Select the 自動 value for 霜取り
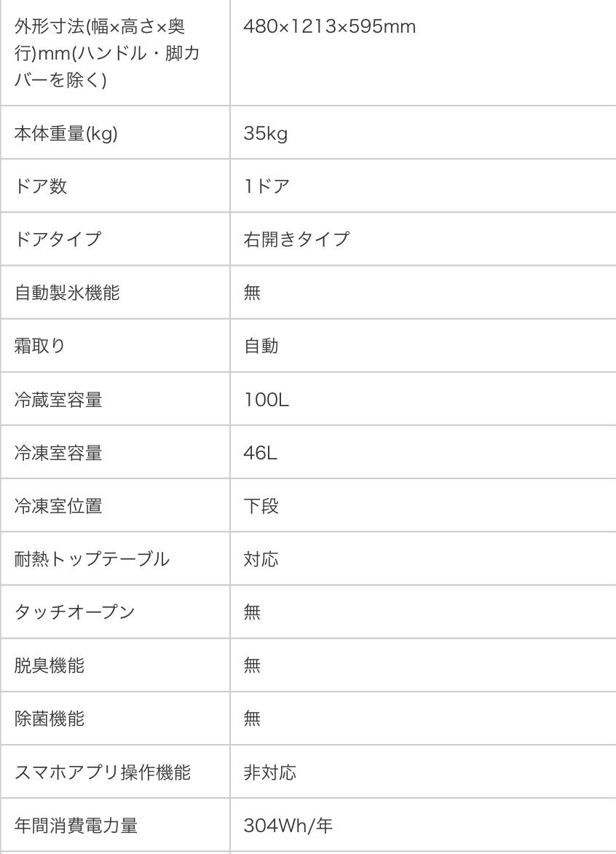 pyautogui.click(x=261, y=346)
